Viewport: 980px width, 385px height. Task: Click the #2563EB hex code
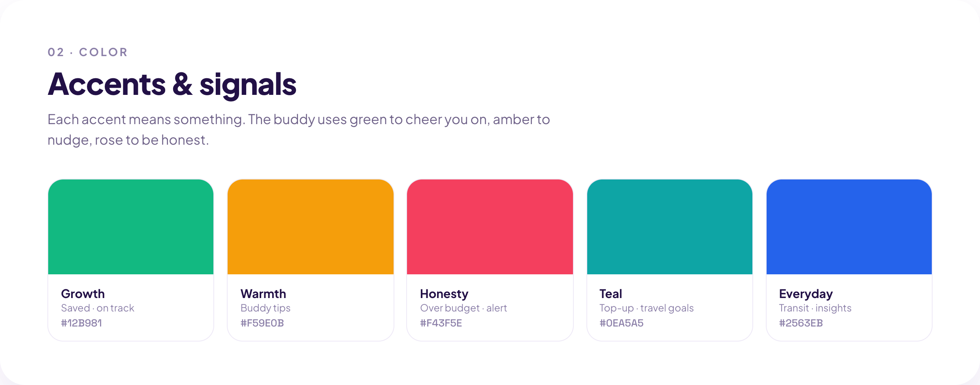(x=801, y=323)
